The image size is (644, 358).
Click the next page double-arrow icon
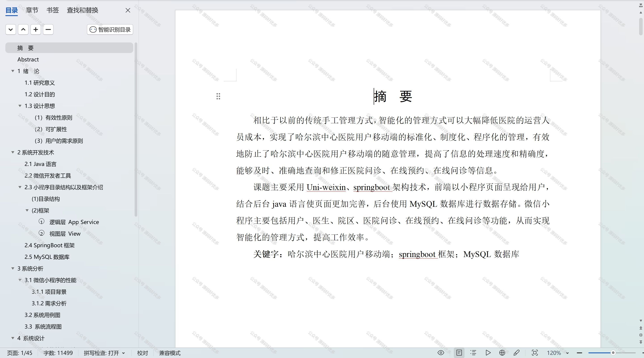pyautogui.click(x=641, y=342)
